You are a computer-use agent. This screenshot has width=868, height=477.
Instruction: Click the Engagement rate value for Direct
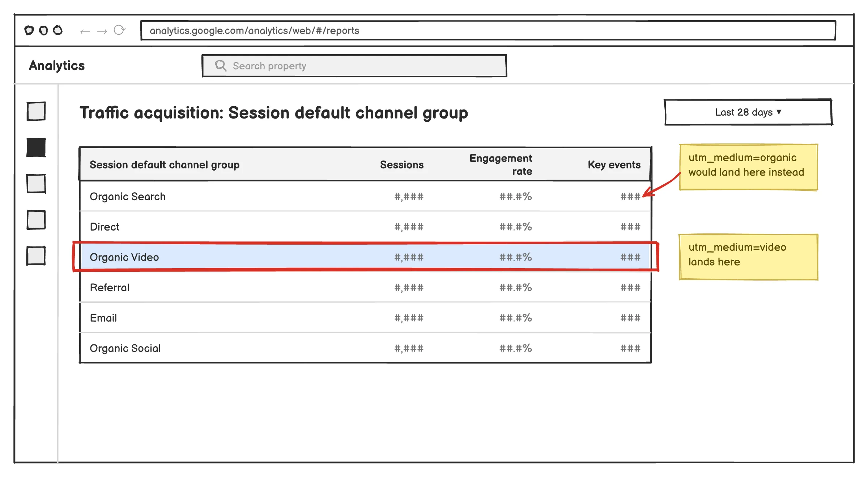click(x=516, y=227)
